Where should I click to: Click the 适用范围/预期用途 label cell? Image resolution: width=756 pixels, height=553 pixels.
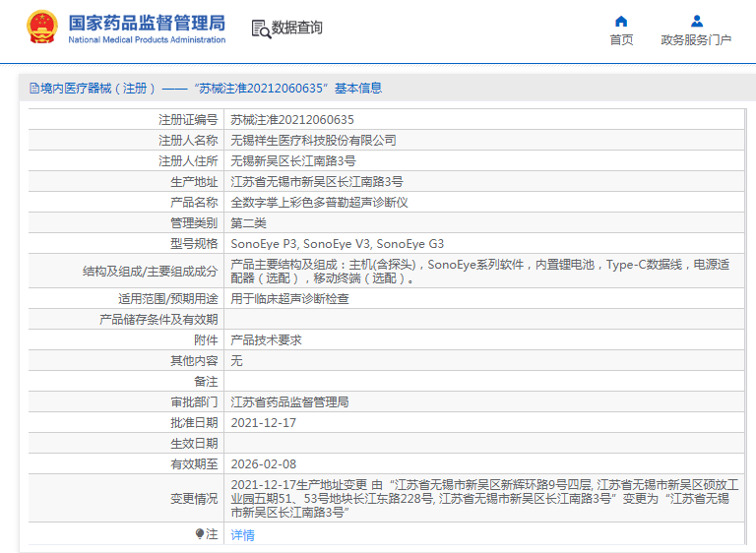125,299
